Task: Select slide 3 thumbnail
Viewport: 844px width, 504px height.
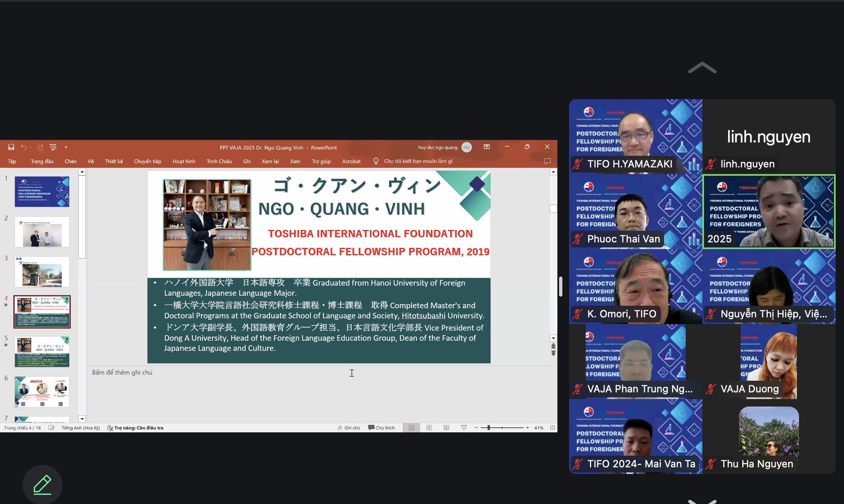Action: coord(42,272)
